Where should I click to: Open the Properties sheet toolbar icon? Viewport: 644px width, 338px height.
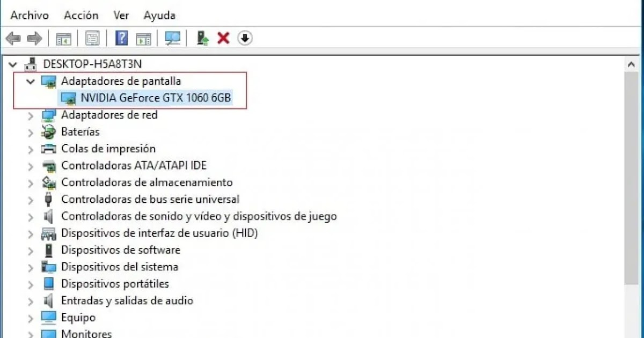point(92,38)
